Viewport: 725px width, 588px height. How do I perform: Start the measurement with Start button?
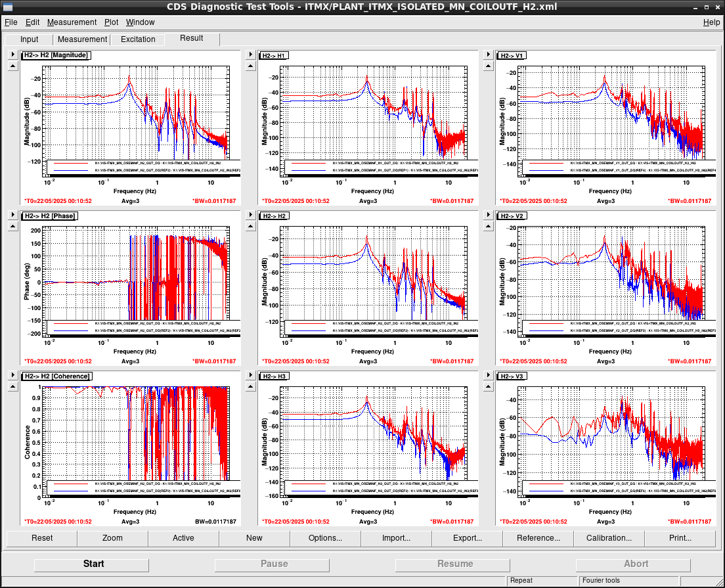pyautogui.click(x=91, y=564)
